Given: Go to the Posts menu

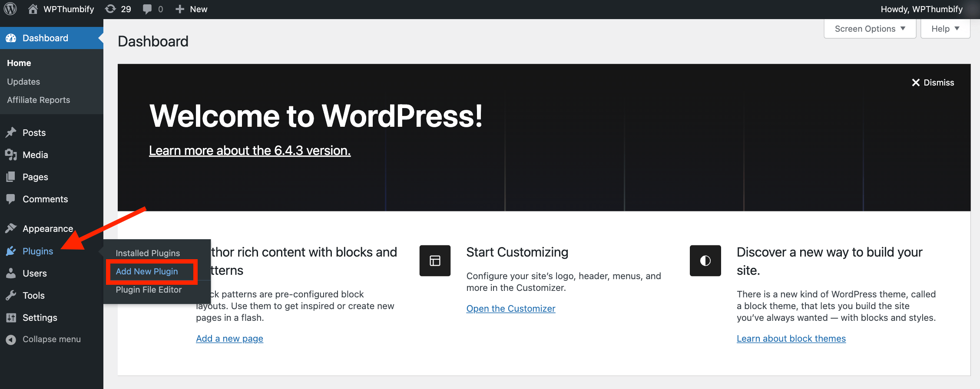Looking at the screenshot, I should click(x=34, y=132).
